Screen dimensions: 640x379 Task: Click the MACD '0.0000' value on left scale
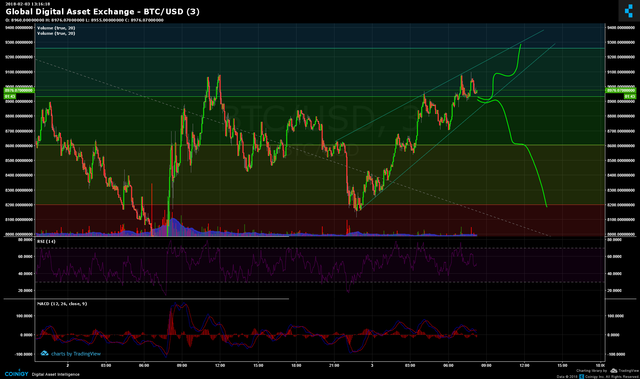[x=27, y=335]
